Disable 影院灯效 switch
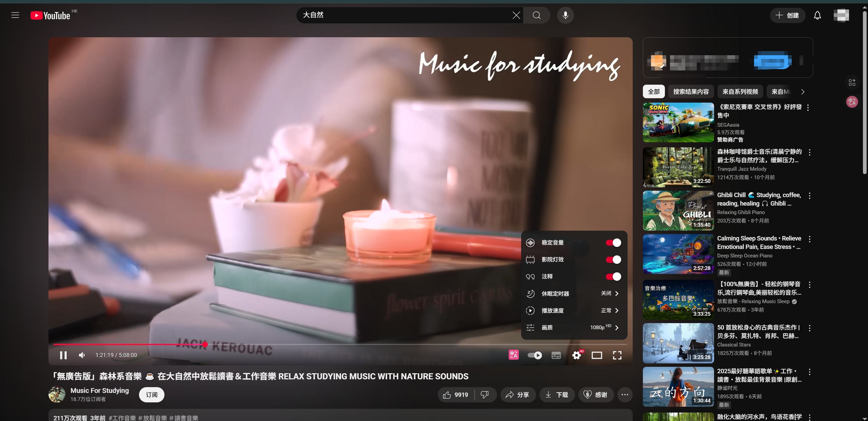 (x=613, y=259)
